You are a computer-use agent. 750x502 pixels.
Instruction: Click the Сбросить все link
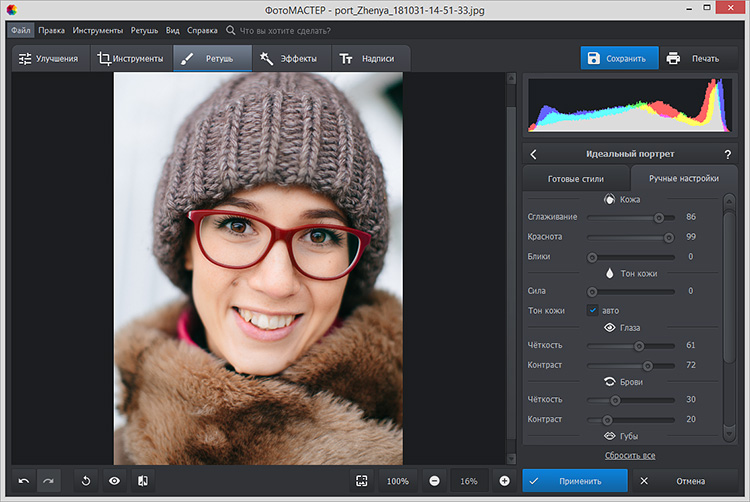[629, 455]
